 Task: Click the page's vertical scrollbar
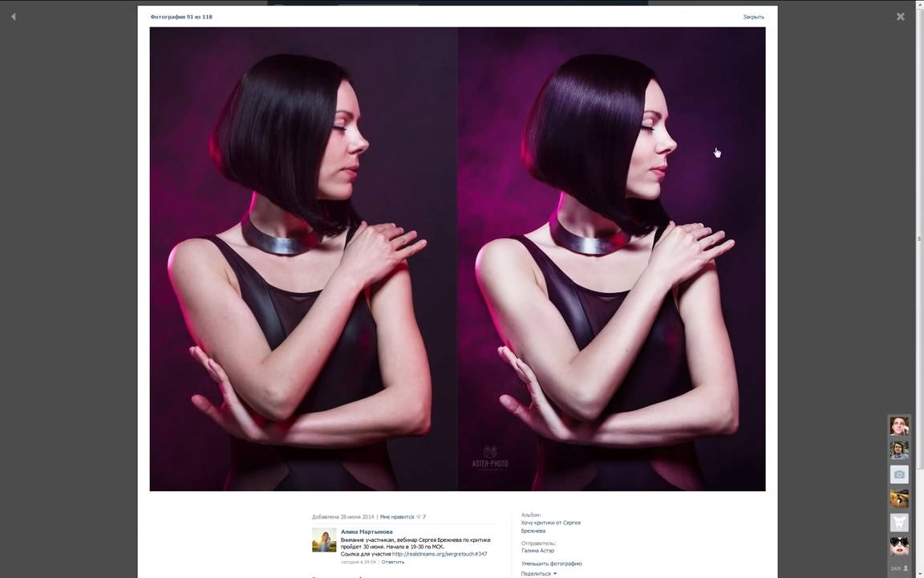pyautogui.click(x=919, y=239)
